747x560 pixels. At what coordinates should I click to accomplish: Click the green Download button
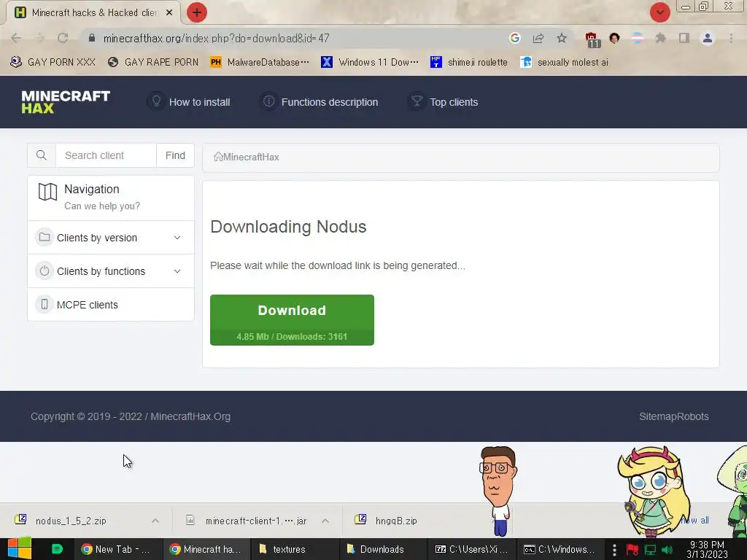click(x=292, y=320)
